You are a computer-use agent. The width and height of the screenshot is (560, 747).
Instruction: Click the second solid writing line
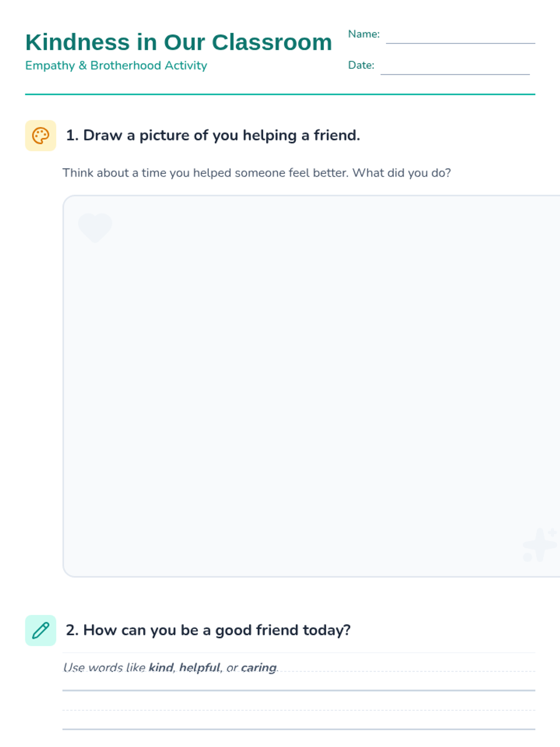(x=299, y=729)
